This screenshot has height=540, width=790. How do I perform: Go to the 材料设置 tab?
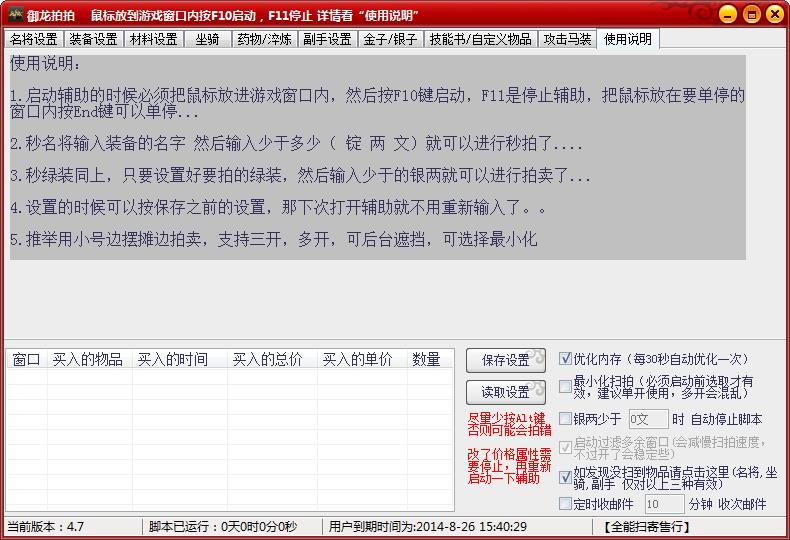154,39
